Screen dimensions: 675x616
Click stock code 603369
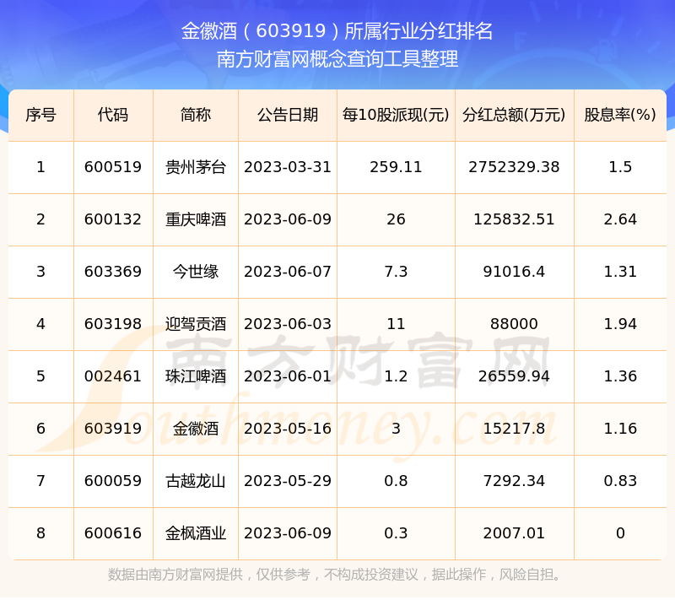113,272
